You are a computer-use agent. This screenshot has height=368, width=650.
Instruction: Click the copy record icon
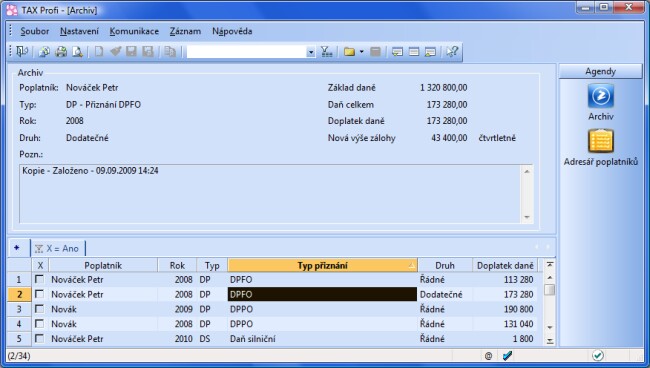tap(170, 52)
